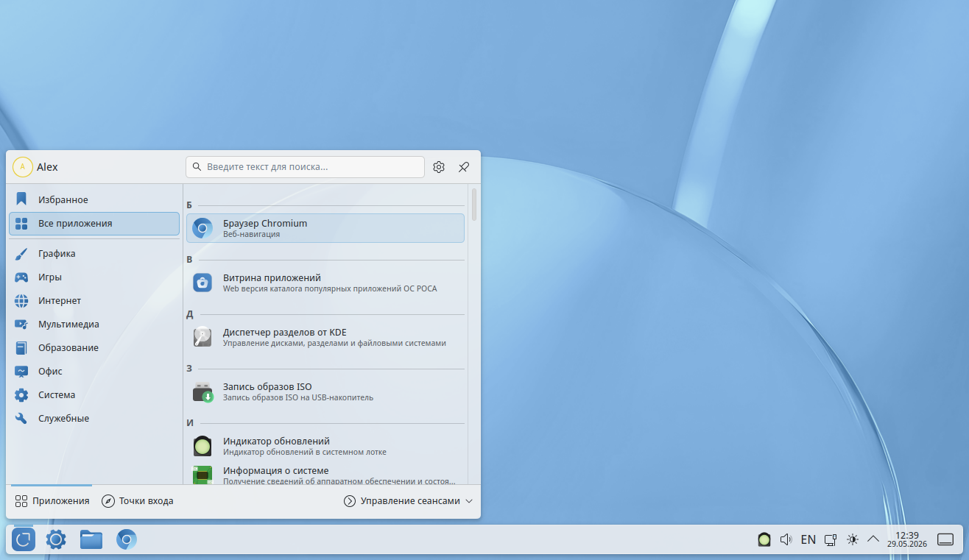The height and width of the screenshot is (560, 969).
Task: Open the Мультимедиа category
Action: (94, 325)
